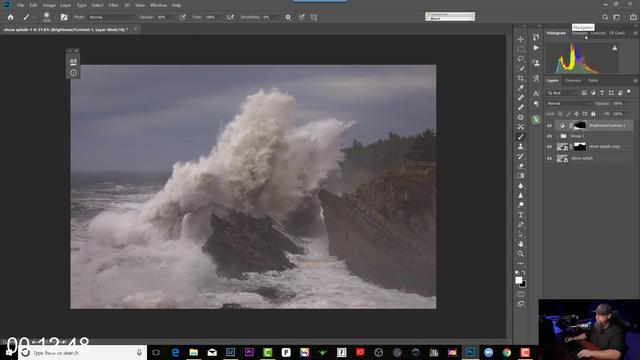Open the Window menu

point(158,5)
